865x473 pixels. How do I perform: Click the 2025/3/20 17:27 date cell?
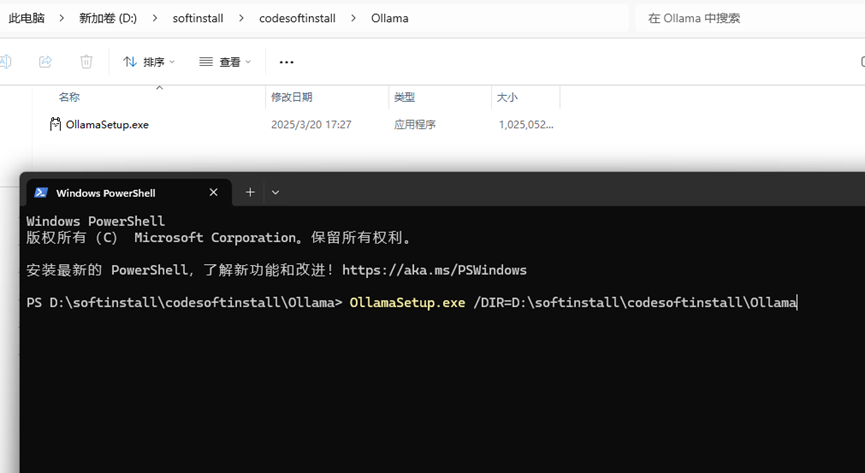(311, 125)
